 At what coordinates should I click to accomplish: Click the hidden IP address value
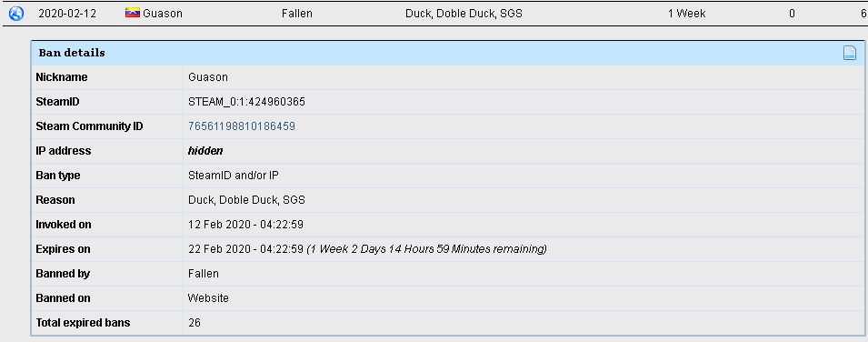[205, 151]
